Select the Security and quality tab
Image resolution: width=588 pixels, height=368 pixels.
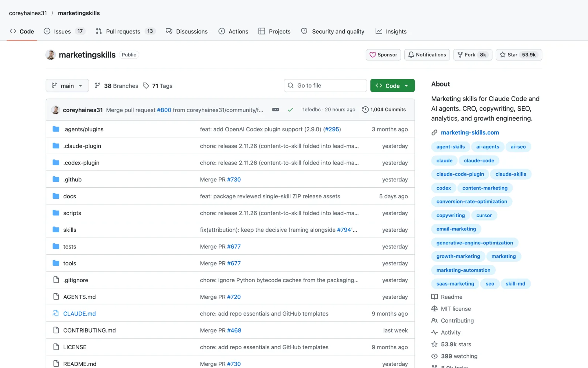point(333,31)
